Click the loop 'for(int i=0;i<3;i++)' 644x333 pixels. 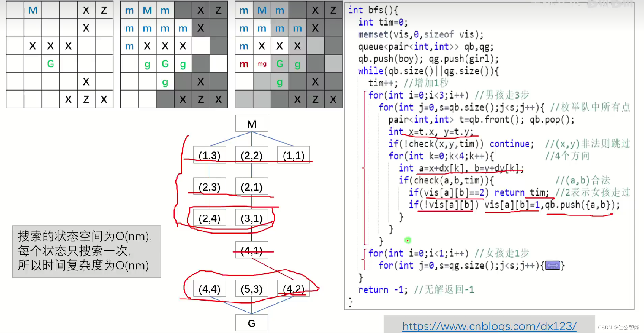[x=418, y=95]
